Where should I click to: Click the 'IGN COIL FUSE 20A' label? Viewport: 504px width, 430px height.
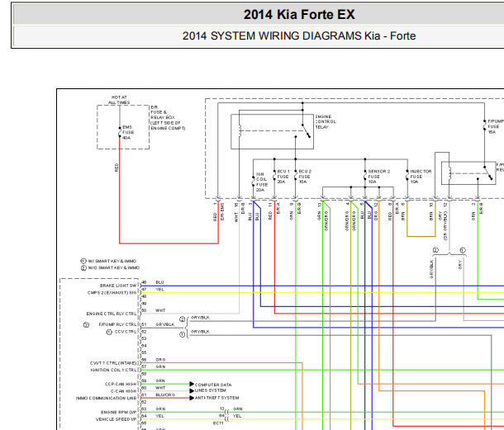[262, 182]
